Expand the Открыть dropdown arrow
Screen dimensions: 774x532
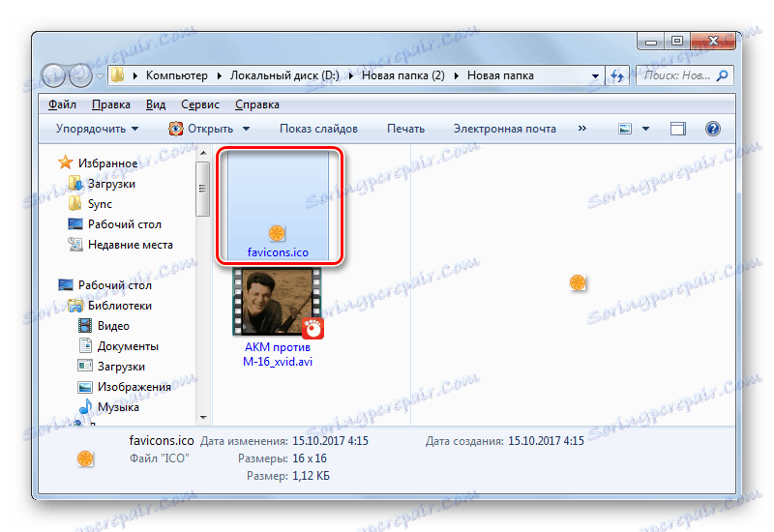246,129
